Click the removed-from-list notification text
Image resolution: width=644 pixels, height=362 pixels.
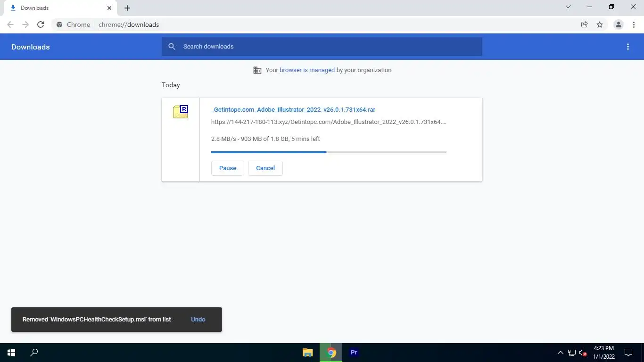(97, 320)
